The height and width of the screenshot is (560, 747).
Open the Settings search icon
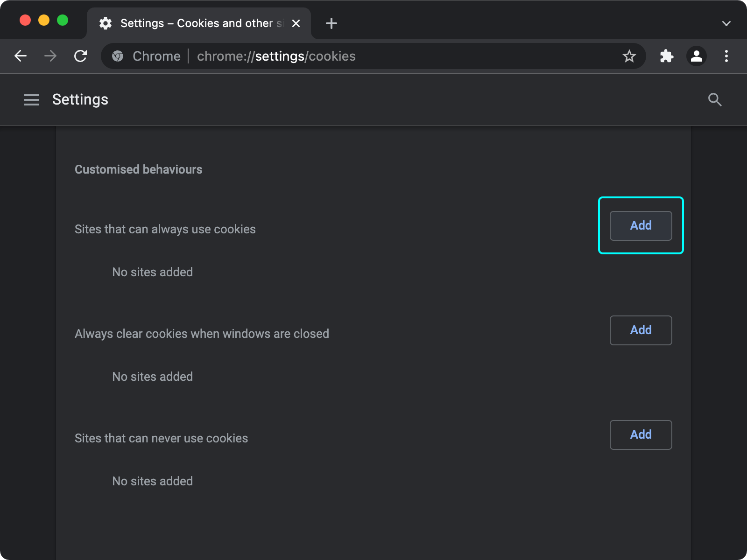715,99
